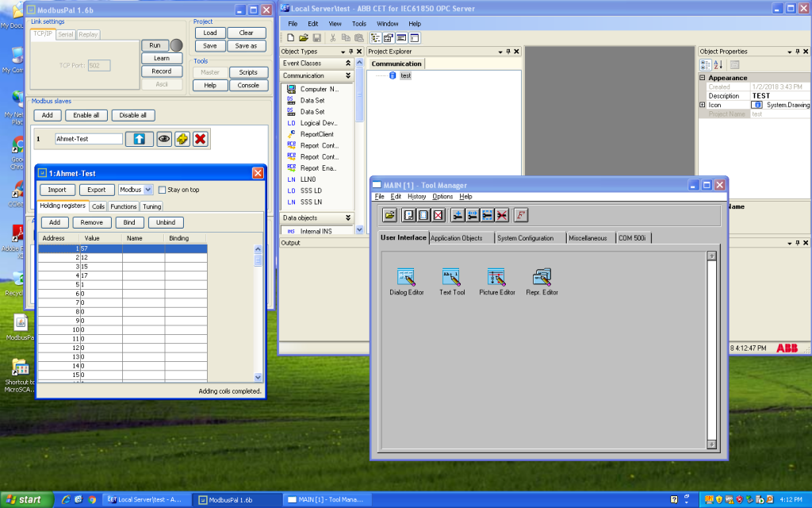Click the Ahmet-Test slave name field
The image size is (812, 508).
click(89, 139)
